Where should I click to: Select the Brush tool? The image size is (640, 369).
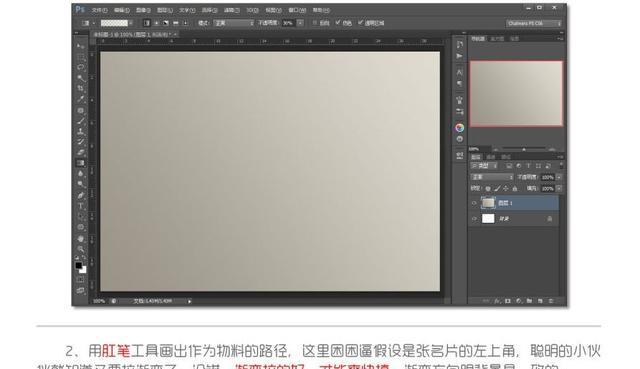tap(80, 120)
